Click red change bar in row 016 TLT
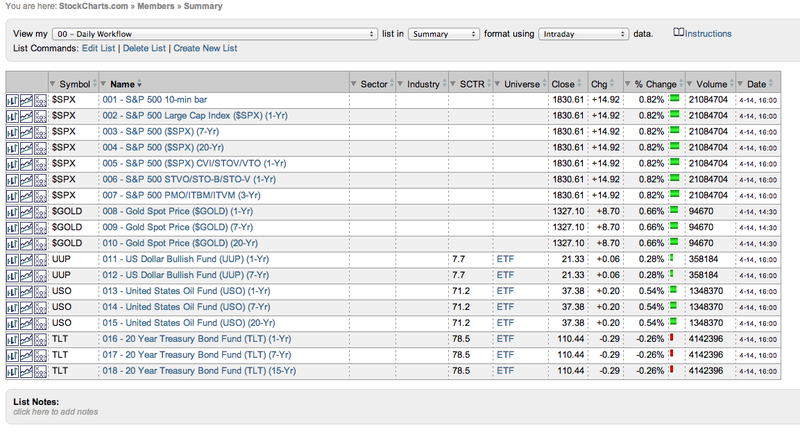 coord(672,337)
